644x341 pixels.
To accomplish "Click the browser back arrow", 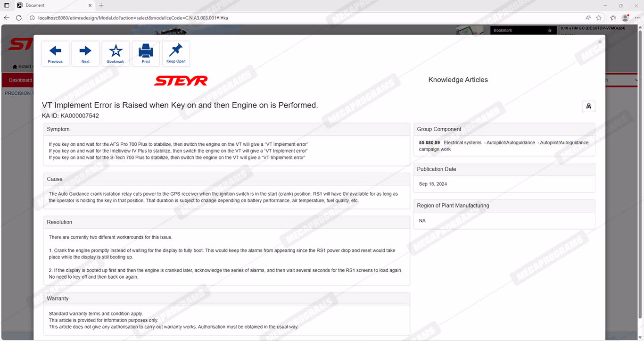I will point(7,18).
